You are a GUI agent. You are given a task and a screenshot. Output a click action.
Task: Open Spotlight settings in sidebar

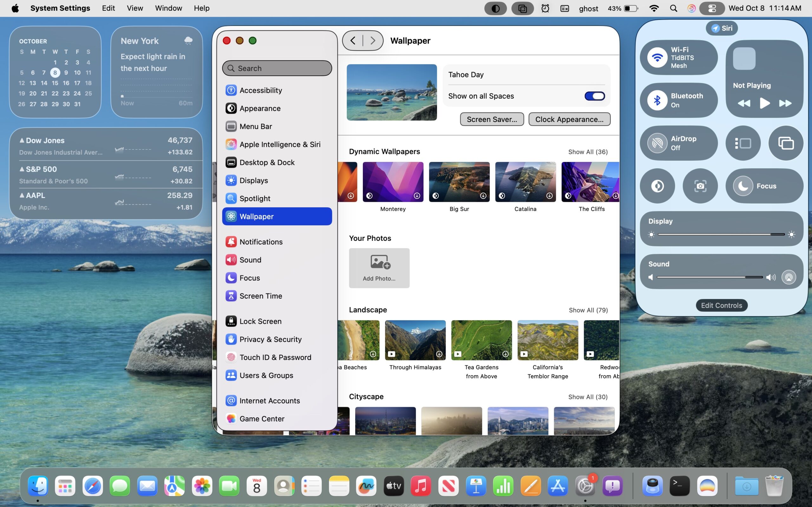tap(254, 198)
